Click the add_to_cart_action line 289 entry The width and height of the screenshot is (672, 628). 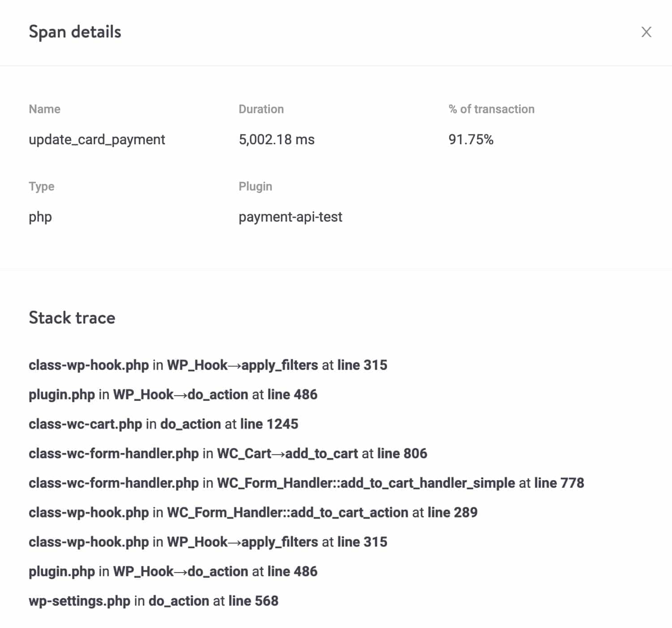[x=253, y=512]
